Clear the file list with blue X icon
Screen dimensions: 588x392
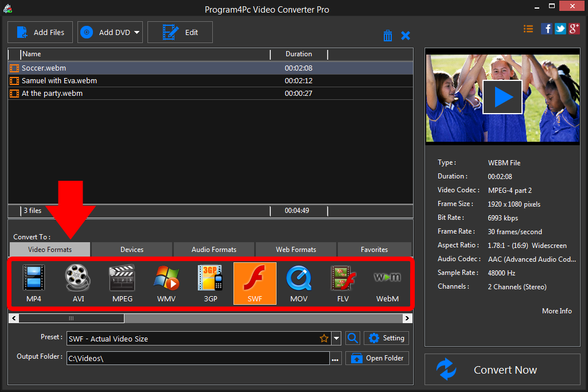tap(406, 35)
